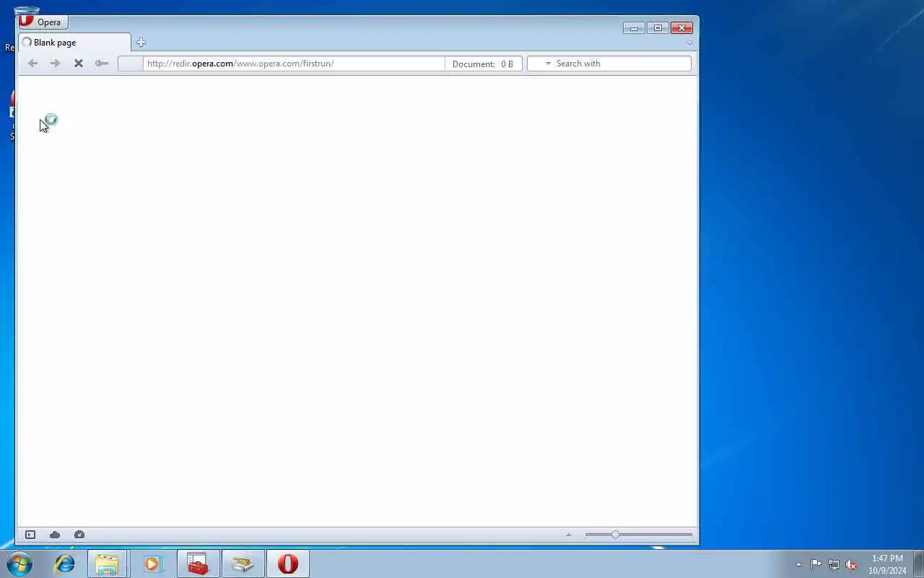This screenshot has height=578, width=924.
Task: Open a new tab with plus button
Action: click(x=141, y=43)
